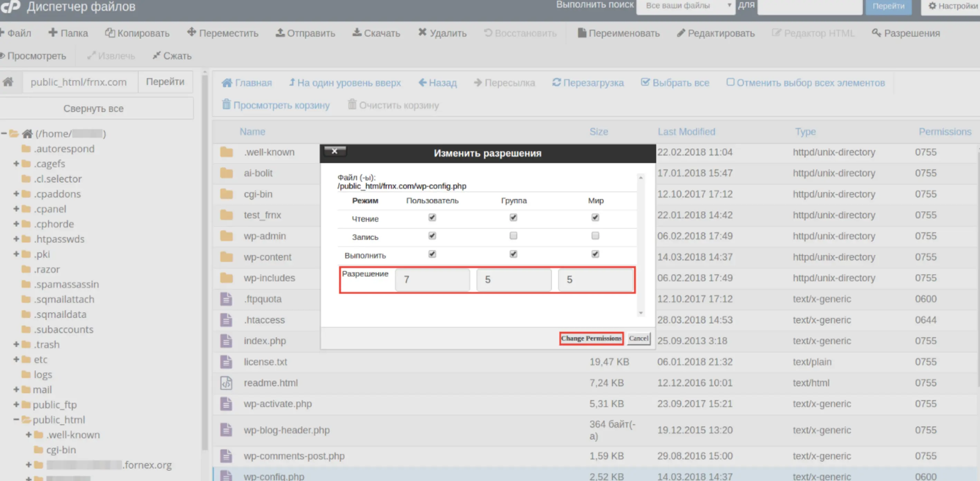Collapse the /home root tree node
Screen dimensions: 980x481
(x=4, y=133)
